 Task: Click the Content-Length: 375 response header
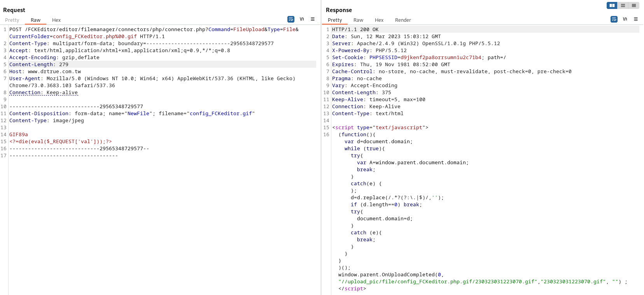pos(362,93)
